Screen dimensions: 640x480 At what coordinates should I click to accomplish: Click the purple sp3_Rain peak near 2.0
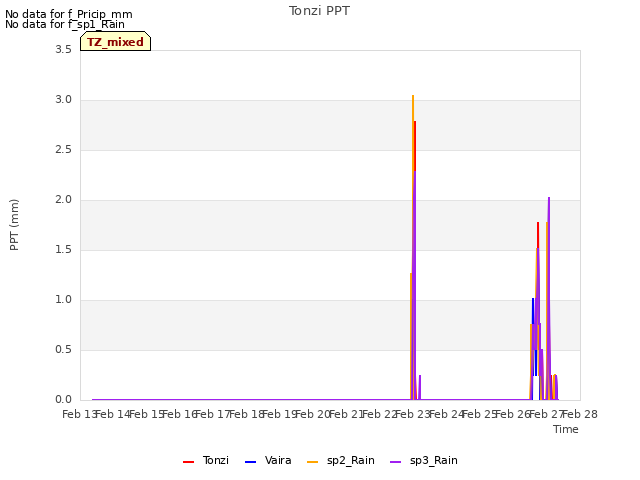coord(549,199)
